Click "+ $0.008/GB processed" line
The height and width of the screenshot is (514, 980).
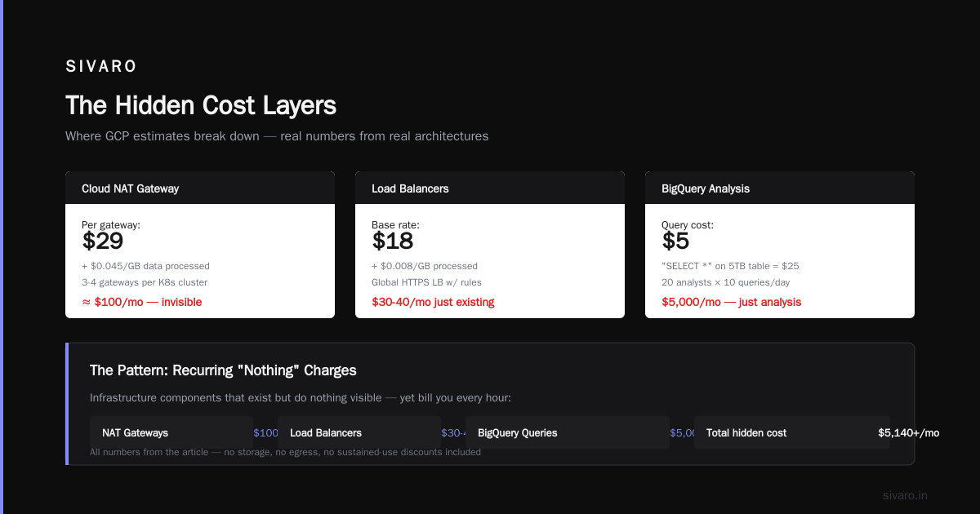click(x=425, y=266)
